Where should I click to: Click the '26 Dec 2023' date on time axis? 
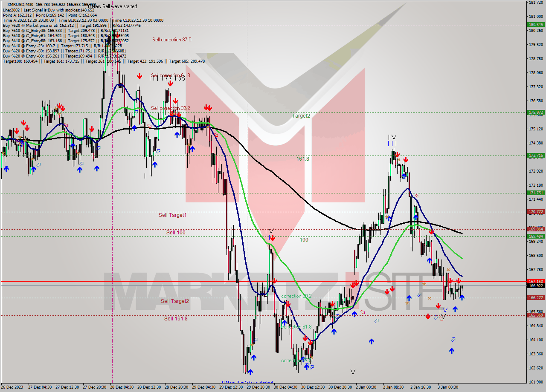tap(12, 387)
